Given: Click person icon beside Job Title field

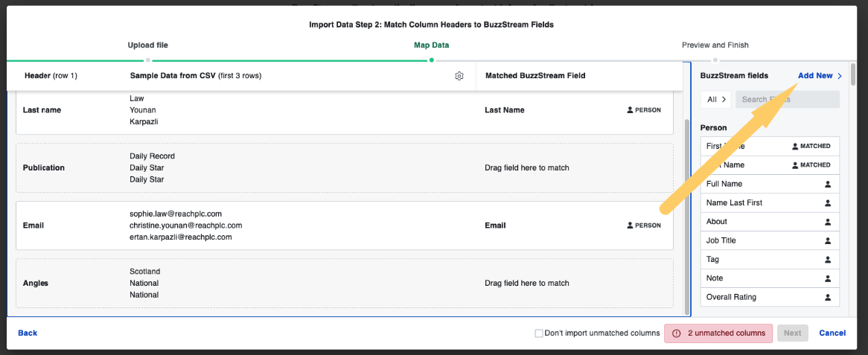Looking at the screenshot, I should point(828,240).
